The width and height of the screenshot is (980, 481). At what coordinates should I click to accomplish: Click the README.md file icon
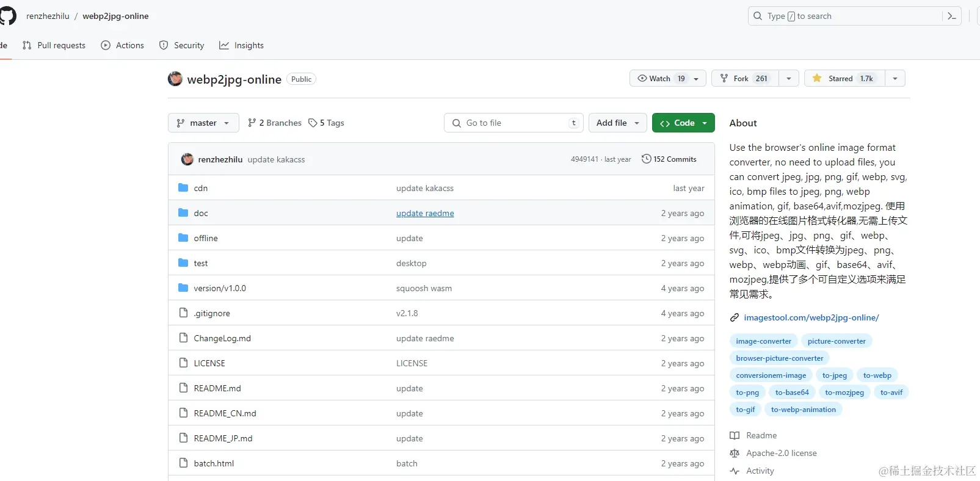point(183,388)
